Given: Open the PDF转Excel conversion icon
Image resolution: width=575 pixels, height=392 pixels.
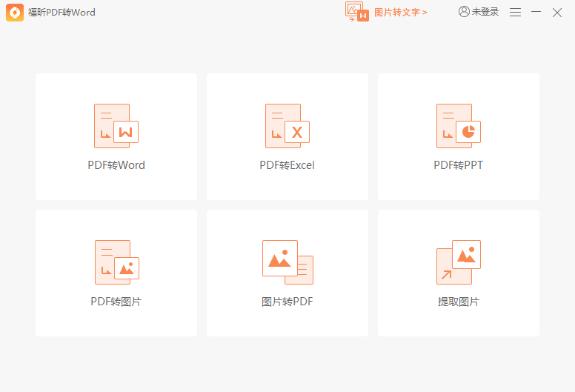Looking at the screenshot, I should [x=287, y=126].
